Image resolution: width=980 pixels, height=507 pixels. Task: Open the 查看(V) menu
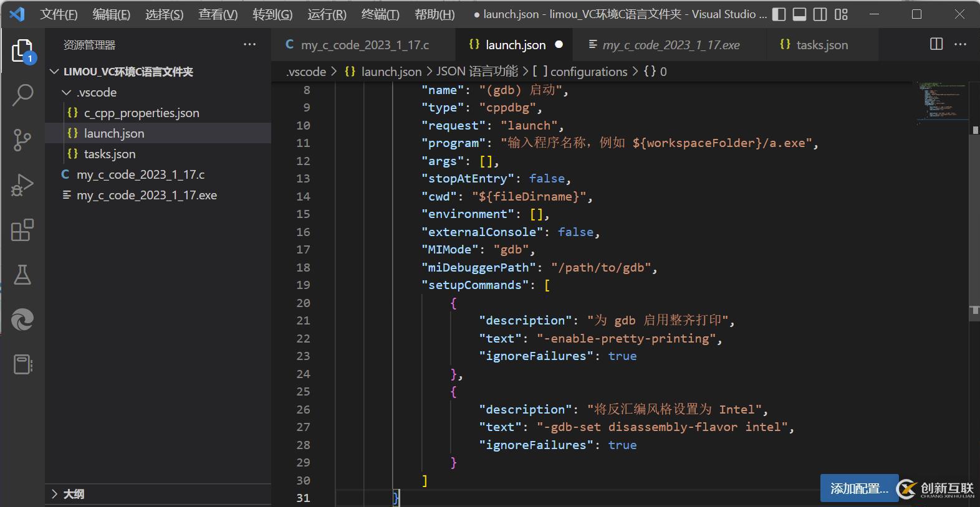[x=218, y=14]
